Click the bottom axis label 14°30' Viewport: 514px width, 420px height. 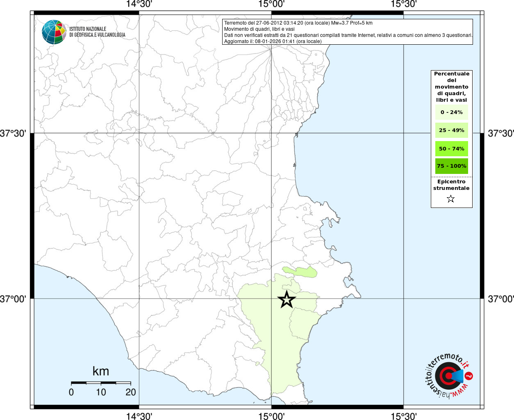coord(139,416)
